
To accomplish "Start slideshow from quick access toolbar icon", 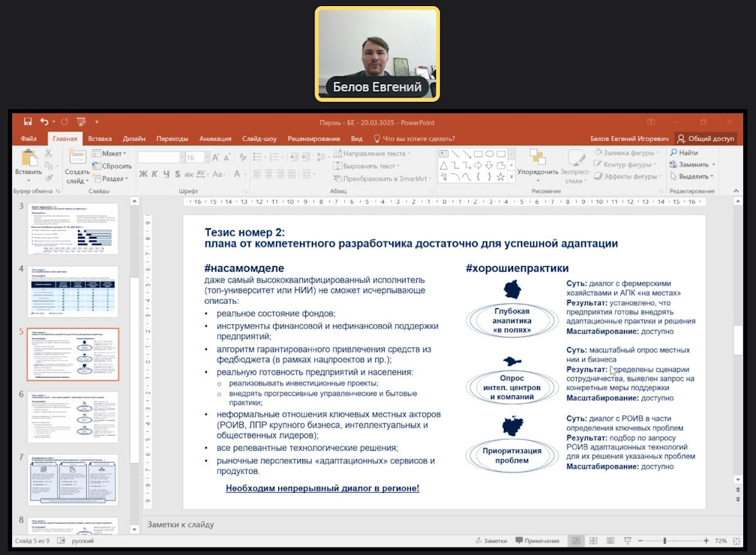I will [81, 122].
